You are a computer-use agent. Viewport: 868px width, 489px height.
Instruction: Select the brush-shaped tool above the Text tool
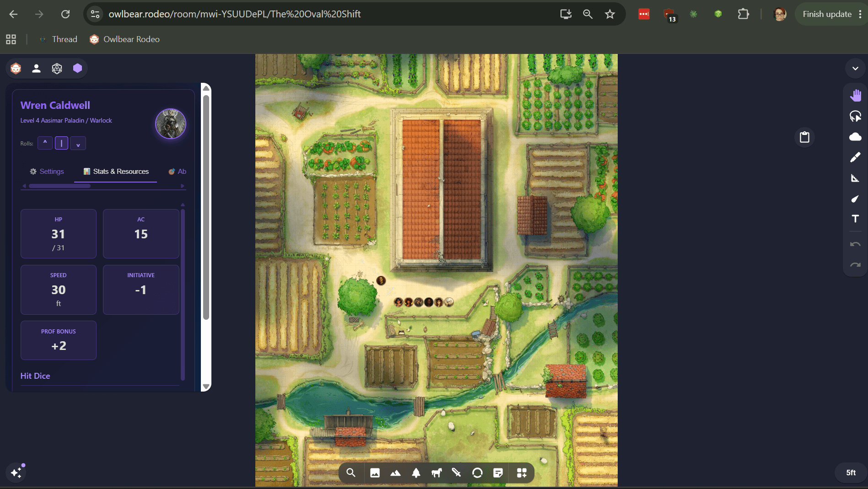pos(855,199)
